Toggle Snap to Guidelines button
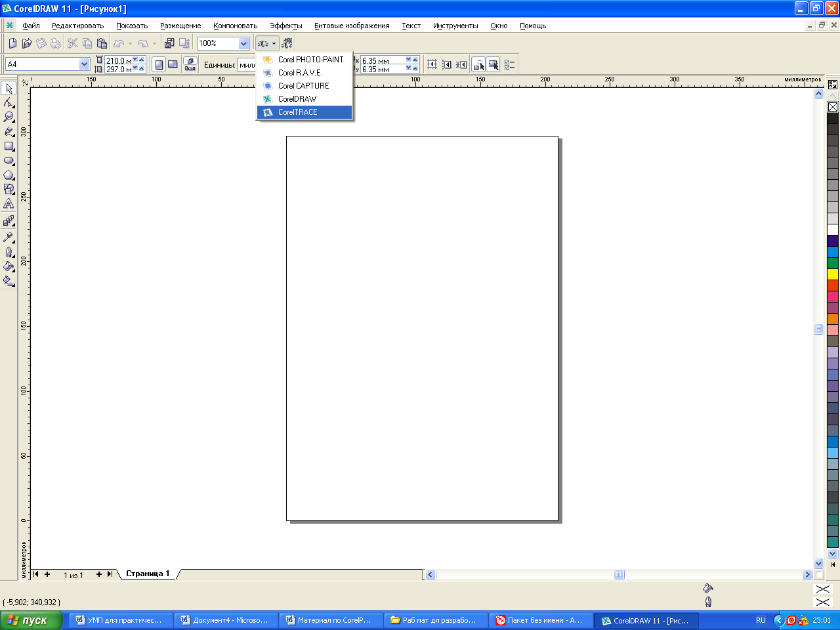840x630 pixels. pyautogui.click(x=447, y=64)
